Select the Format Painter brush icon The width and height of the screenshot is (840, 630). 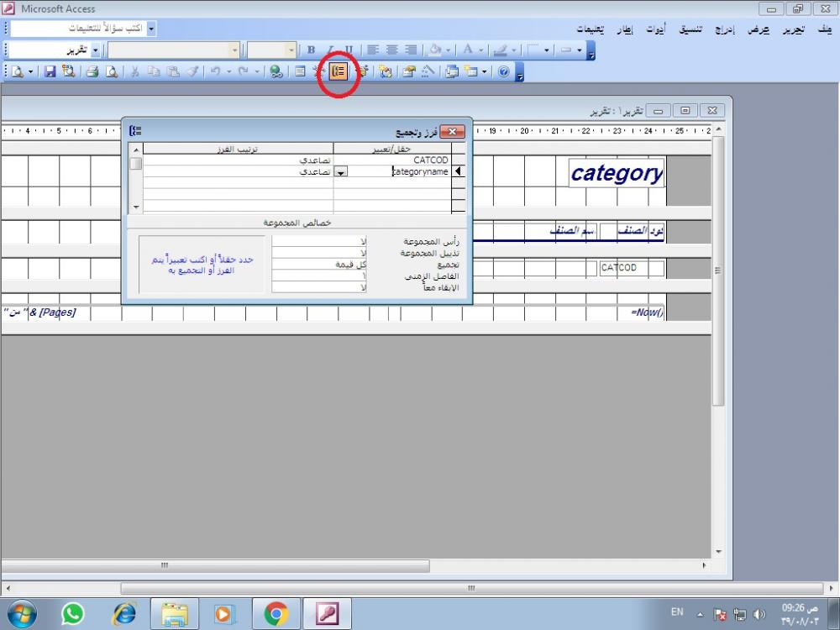pyautogui.click(x=192, y=71)
